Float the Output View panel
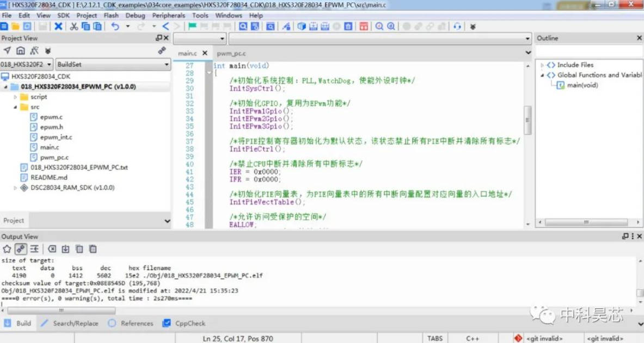Image resolution: width=644 pixels, height=343 pixels. coord(625,236)
